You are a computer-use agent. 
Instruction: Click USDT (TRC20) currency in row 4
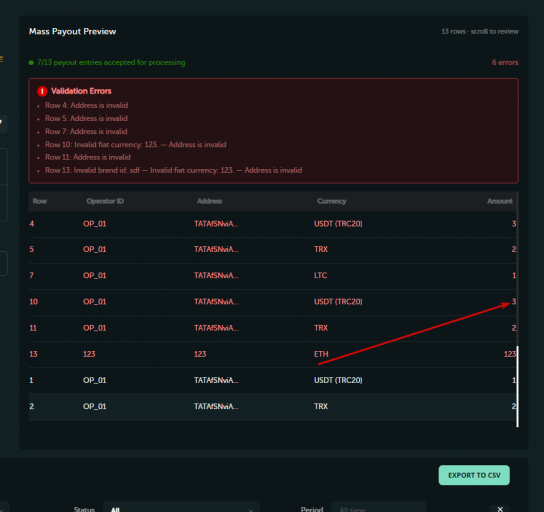(338, 224)
